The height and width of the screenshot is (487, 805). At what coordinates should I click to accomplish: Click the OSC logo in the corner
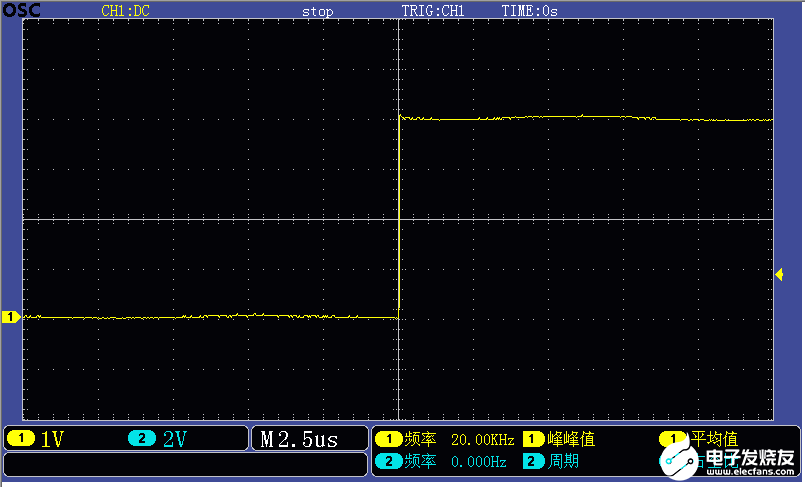click(21, 10)
